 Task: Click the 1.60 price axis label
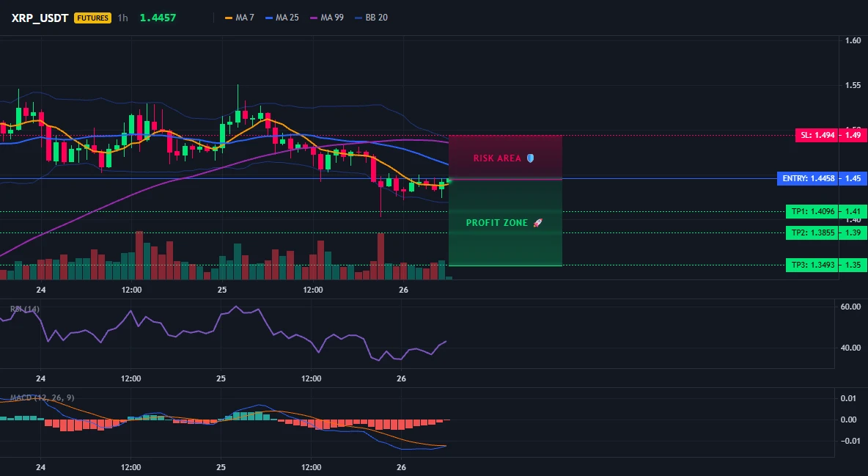coord(853,40)
